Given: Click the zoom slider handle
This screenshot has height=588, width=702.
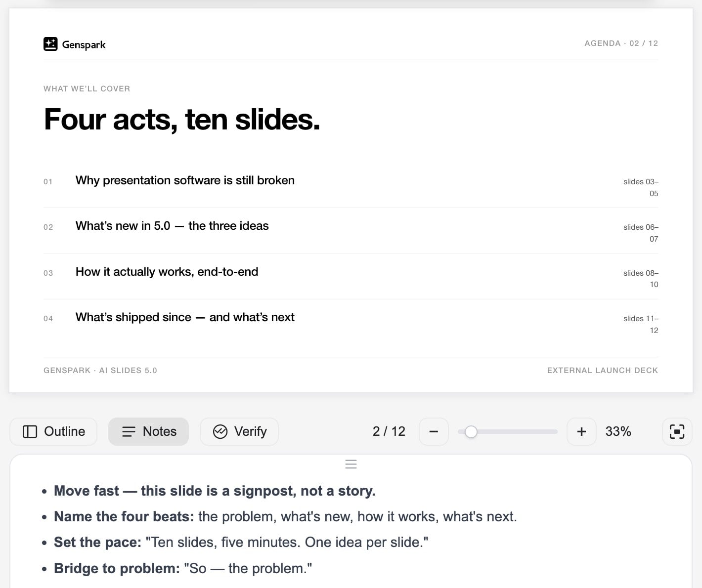Looking at the screenshot, I should point(471,432).
